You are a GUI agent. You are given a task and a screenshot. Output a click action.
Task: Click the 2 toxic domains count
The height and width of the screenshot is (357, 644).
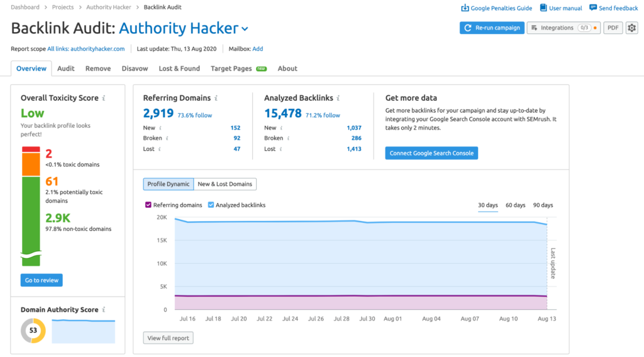click(49, 154)
